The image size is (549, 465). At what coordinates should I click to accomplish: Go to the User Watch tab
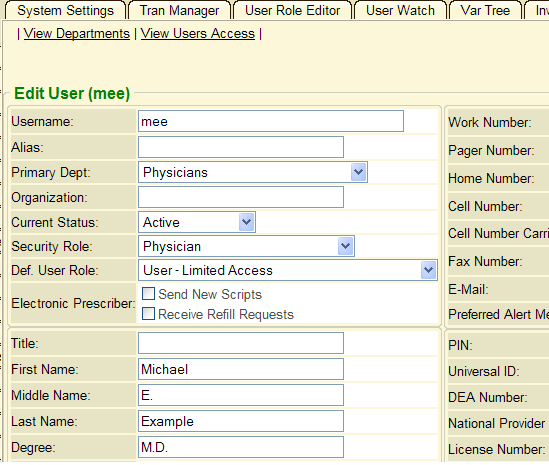(x=400, y=10)
